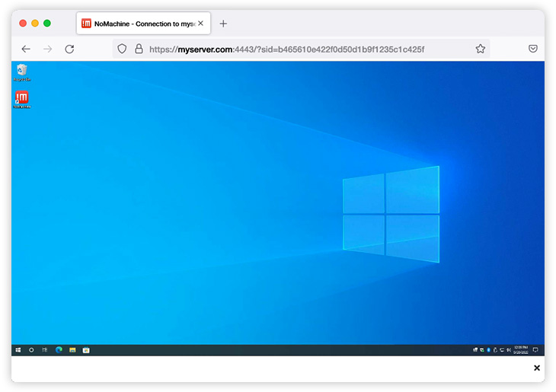The width and height of the screenshot is (556, 392).
Task: Open Task View in the taskbar
Action: (45, 350)
